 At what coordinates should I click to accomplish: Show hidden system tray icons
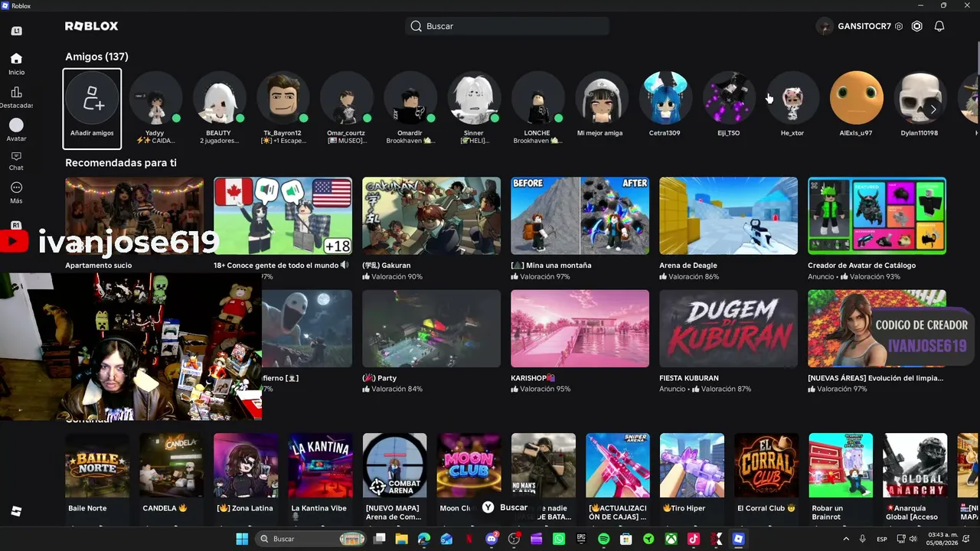click(x=848, y=539)
